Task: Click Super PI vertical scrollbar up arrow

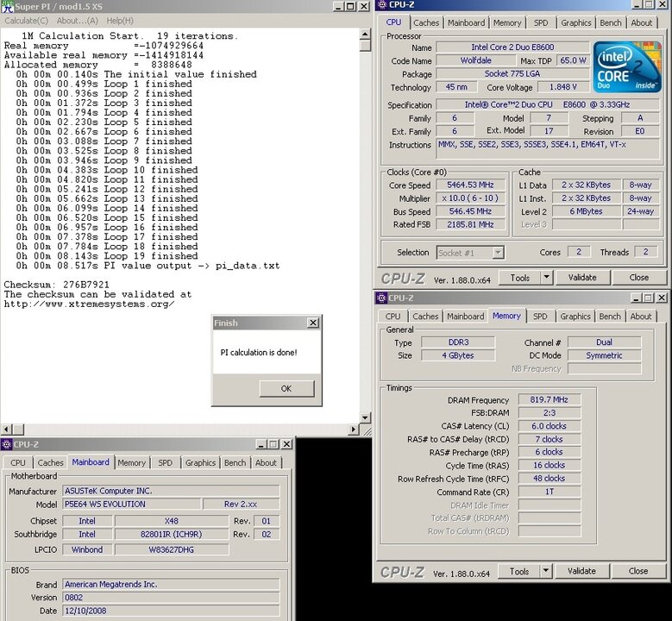Action: point(365,34)
